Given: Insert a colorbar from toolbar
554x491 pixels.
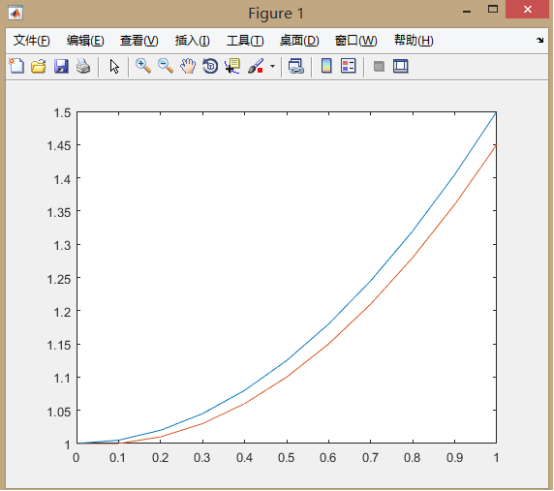Looking at the screenshot, I should 326,66.
